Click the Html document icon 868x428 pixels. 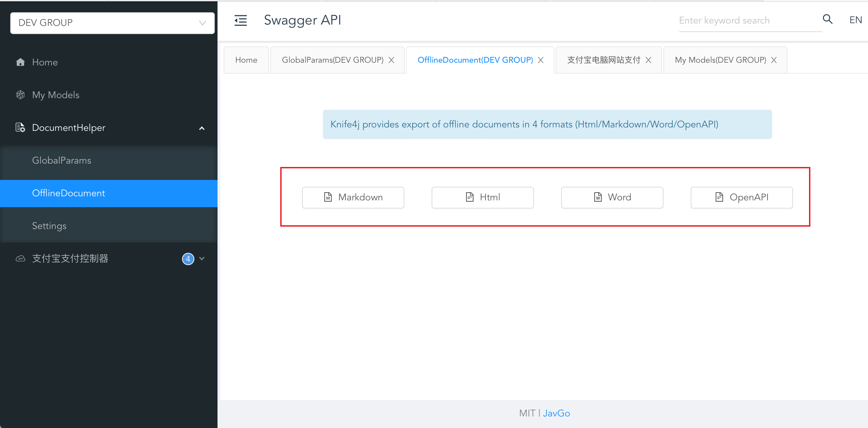point(469,197)
